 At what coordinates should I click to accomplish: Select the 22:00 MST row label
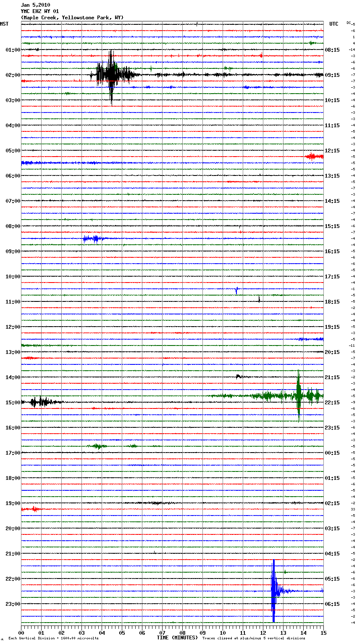[x=13, y=579]
